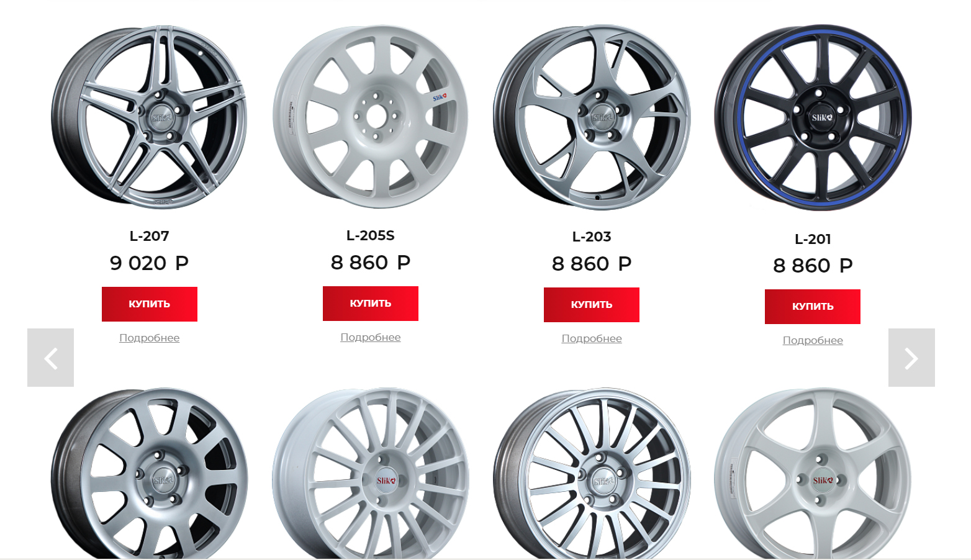Select the L-201 product title
Image resolution: width=971 pixels, height=560 pixels.
click(813, 239)
